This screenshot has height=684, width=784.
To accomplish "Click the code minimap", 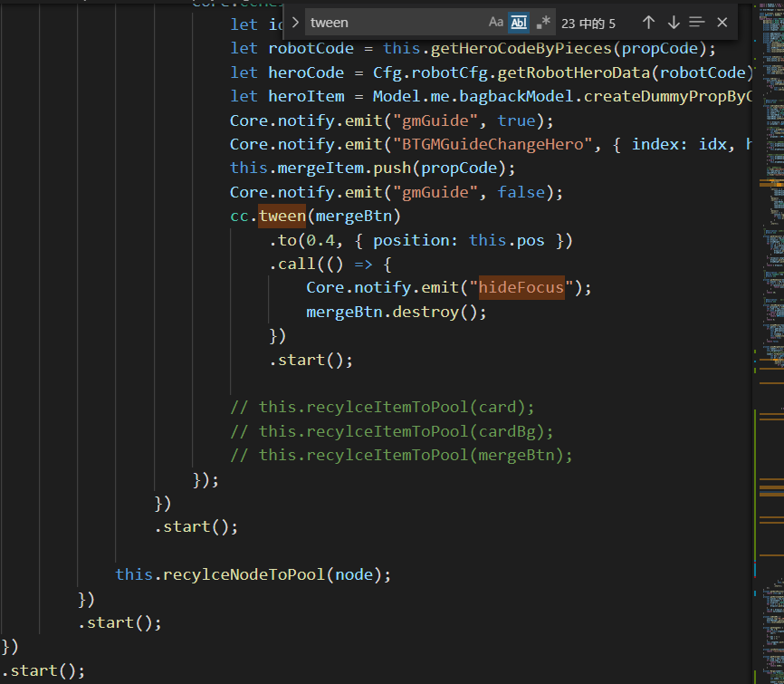I will point(770,342).
